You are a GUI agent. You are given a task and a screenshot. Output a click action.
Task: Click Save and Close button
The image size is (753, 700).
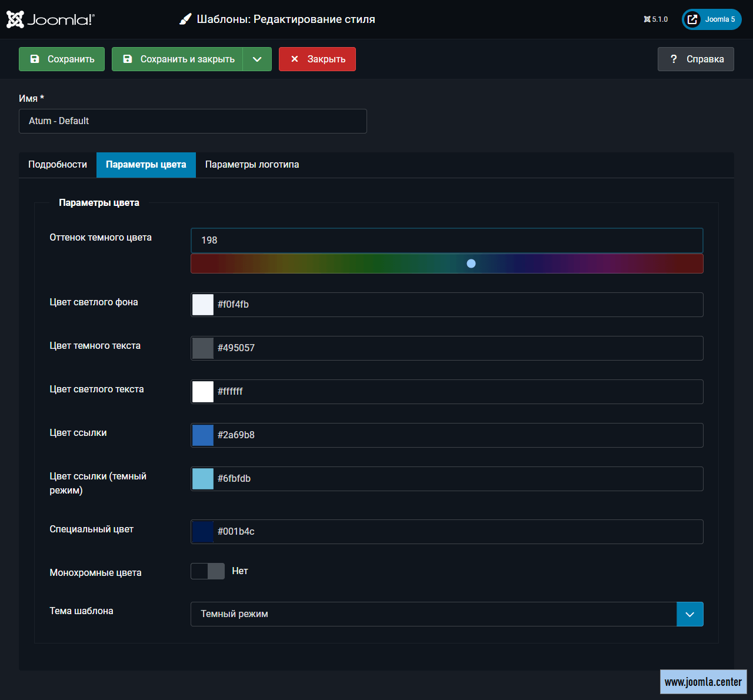pyautogui.click(x=178, y=59)
